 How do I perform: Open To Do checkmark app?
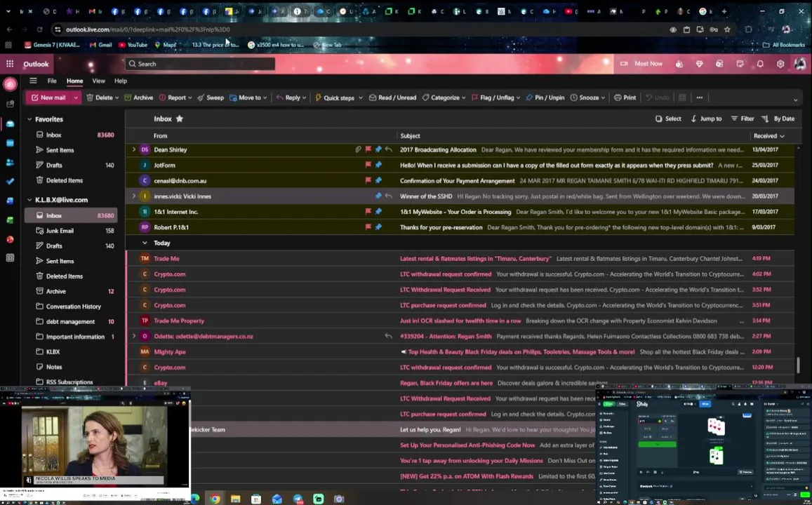(x=10, y=182)
